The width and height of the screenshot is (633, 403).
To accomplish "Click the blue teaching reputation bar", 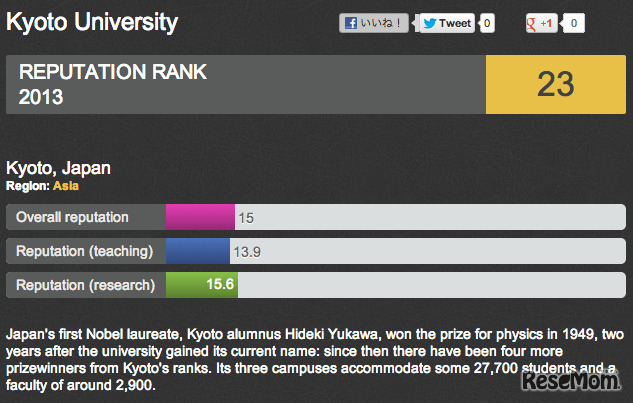I will coord(197,251).
